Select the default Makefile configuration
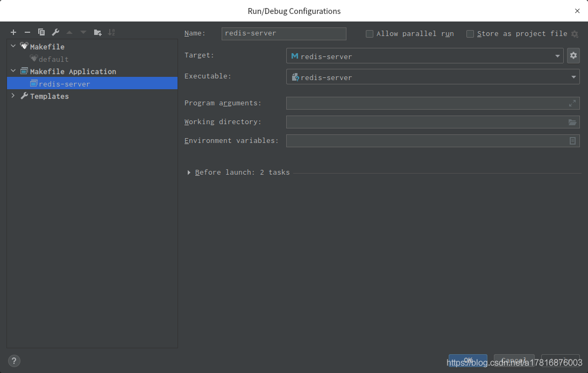588x373 pixels. coord(53,59)
